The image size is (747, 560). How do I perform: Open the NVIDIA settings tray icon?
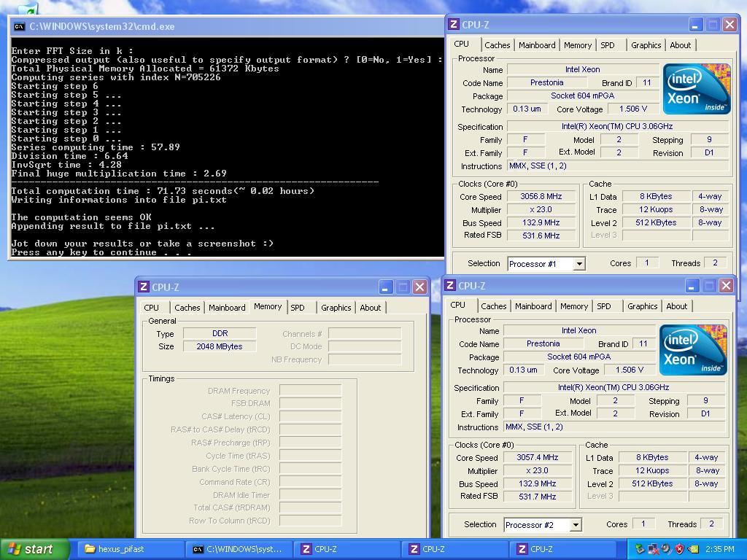click(x=693, y=549)
